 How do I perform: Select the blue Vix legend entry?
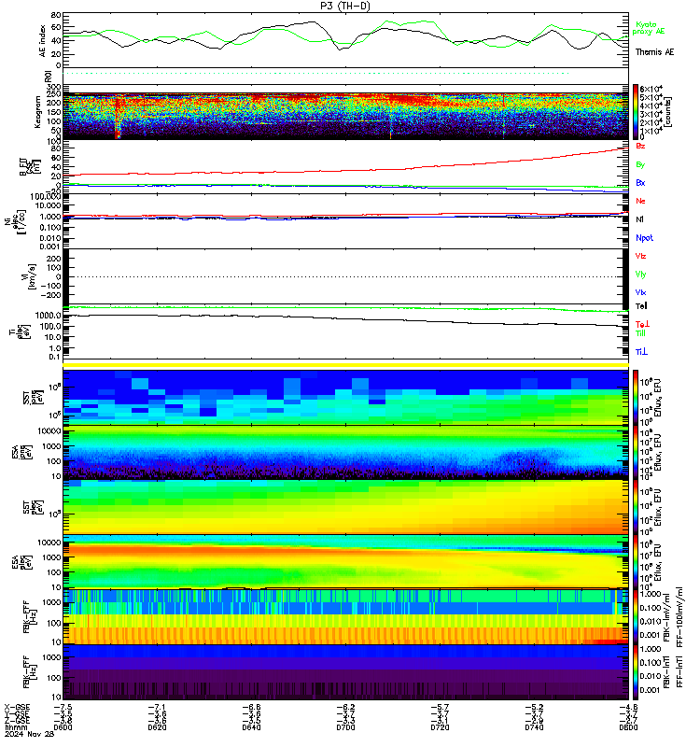click(x=640, y=292)
